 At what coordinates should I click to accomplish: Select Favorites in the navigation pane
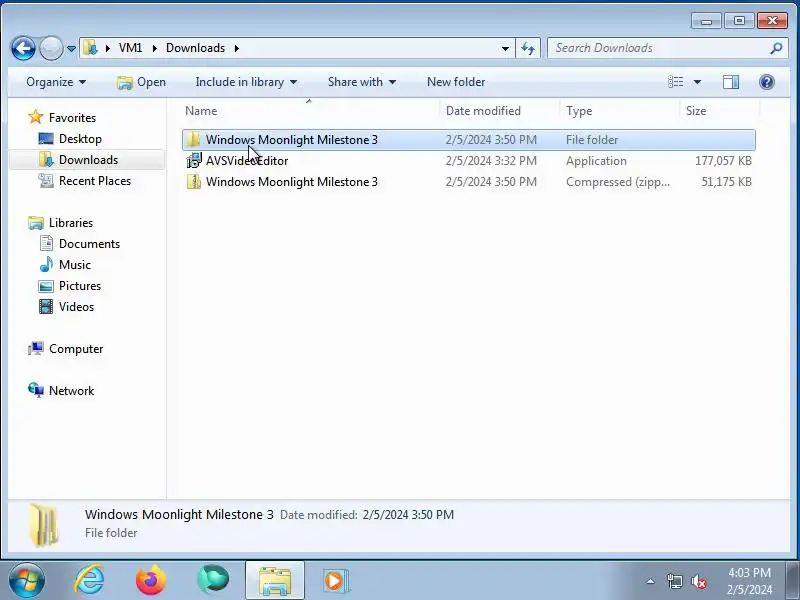point(72,118)
